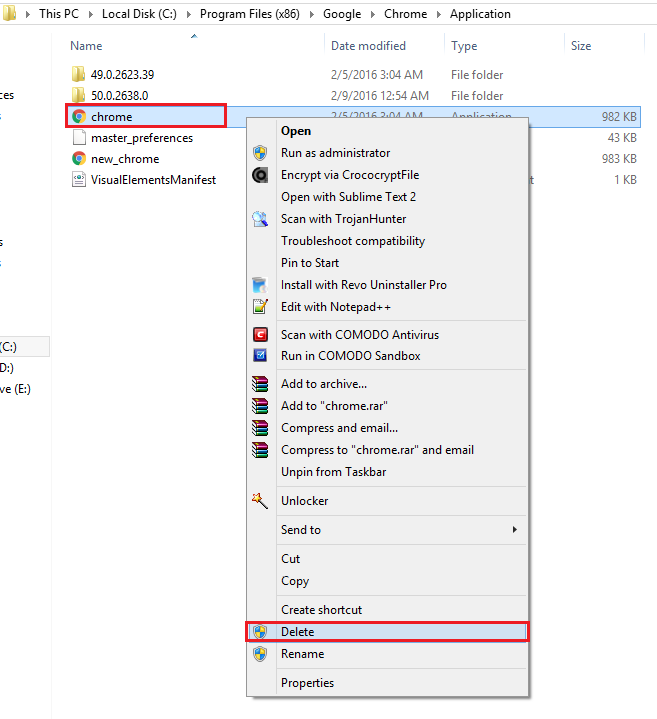This screenshot has width=657, height=719.
Task: Click the shield icon beside Run as administrator
Action: 260,153
